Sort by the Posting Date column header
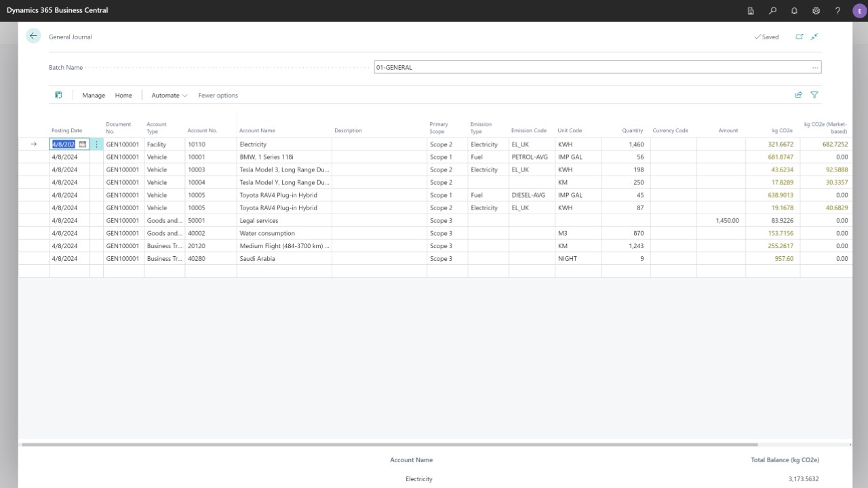868x488 pixels. click(x=66, y=131)
